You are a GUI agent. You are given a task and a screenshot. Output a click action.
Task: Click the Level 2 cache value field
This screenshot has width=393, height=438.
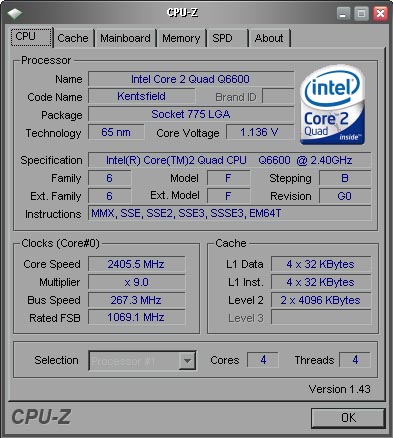tap(321, 300)
